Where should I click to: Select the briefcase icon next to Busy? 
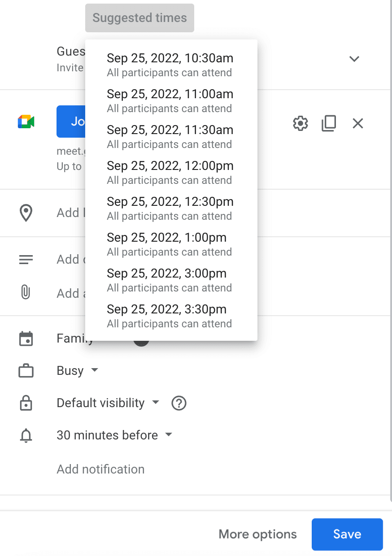(26, 371)
